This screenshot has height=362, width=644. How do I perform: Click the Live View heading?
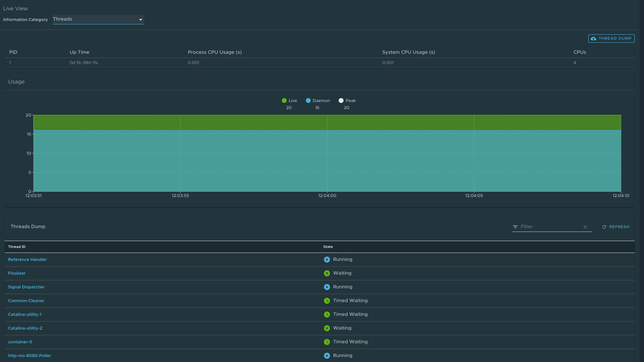(x=15, y=9)
